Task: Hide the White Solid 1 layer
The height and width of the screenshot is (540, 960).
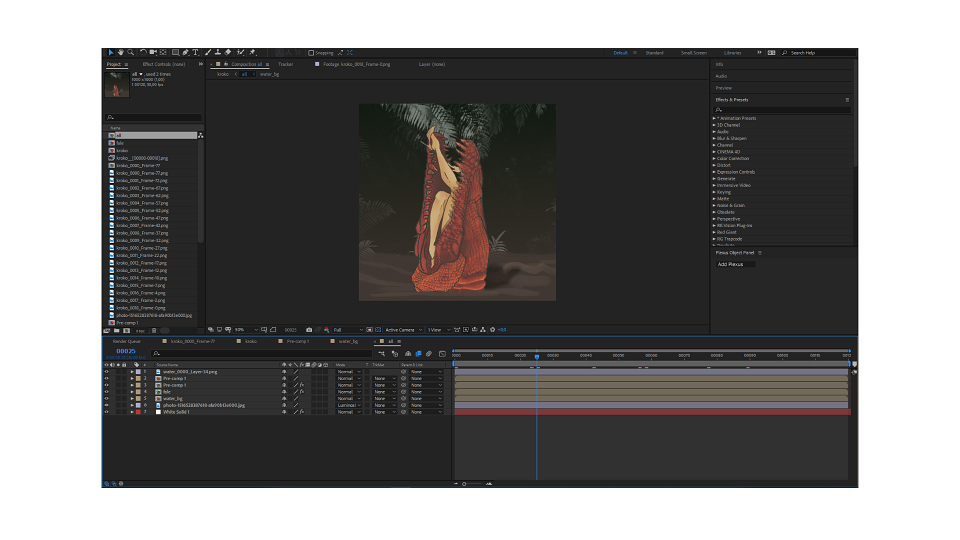Action: pos(107,412)
